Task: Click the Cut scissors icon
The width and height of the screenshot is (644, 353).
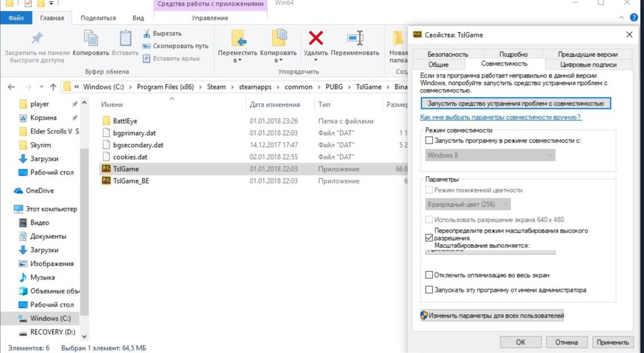Action: click(x=146, y=33)
